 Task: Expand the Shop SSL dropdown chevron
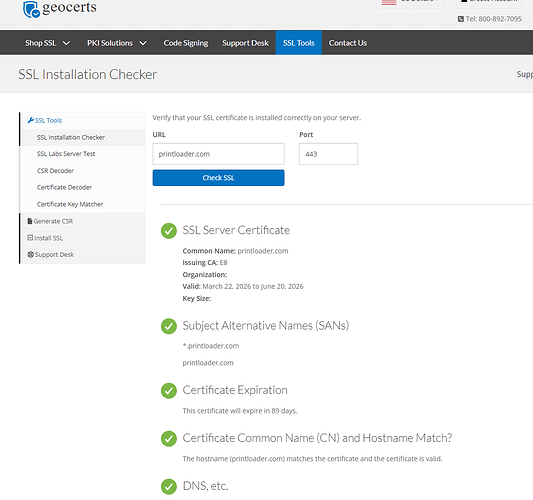tap(67, 43)
